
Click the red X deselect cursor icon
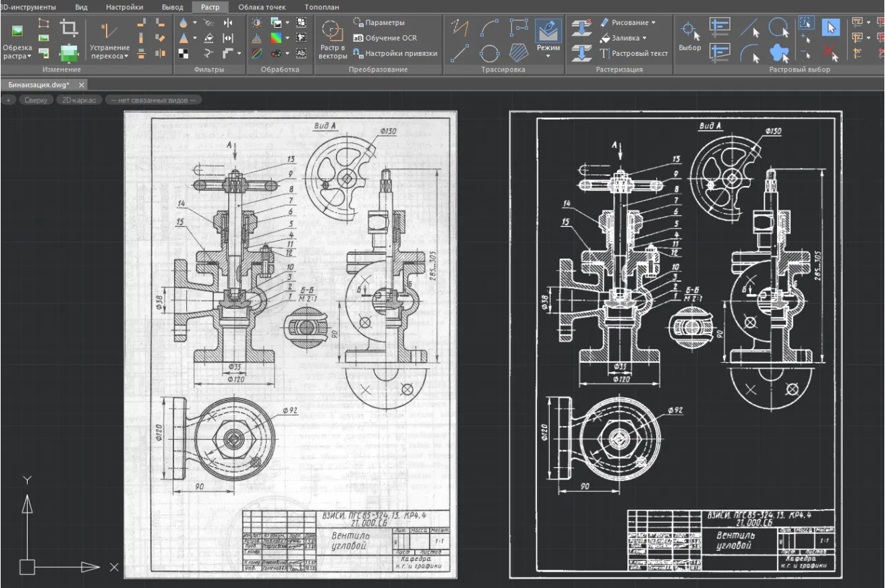click(x=830, y=53)
